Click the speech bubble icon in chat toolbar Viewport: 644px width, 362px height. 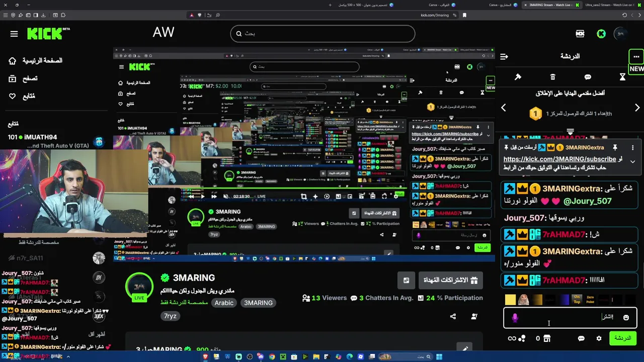click(588, 77)
